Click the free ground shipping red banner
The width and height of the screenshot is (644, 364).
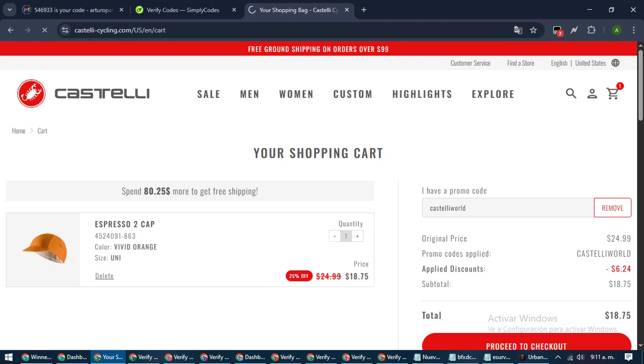coord(318,49)
